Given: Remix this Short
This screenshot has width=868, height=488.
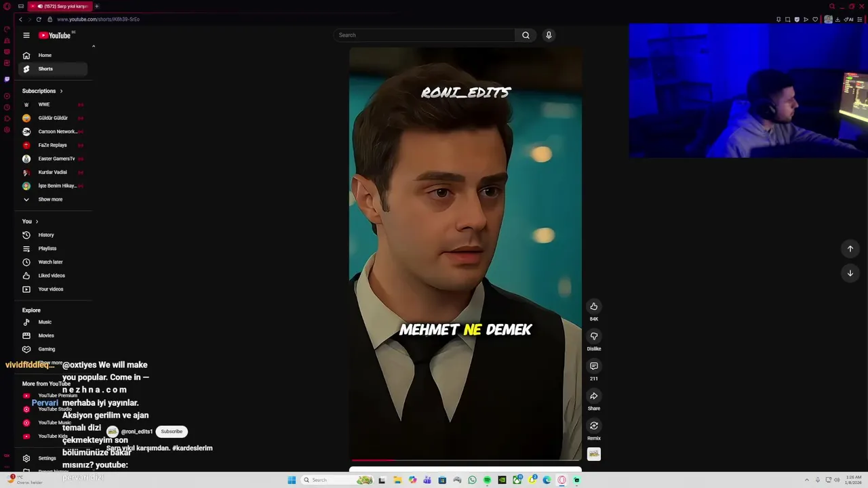Looking at the screenshot, I should (x=594, y=426).
